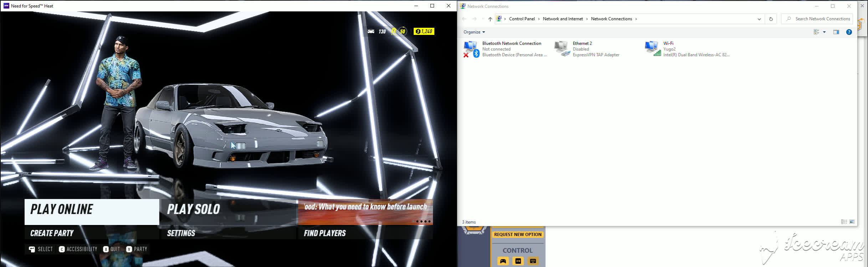Toggle the preview pane button

click(836, 32)
